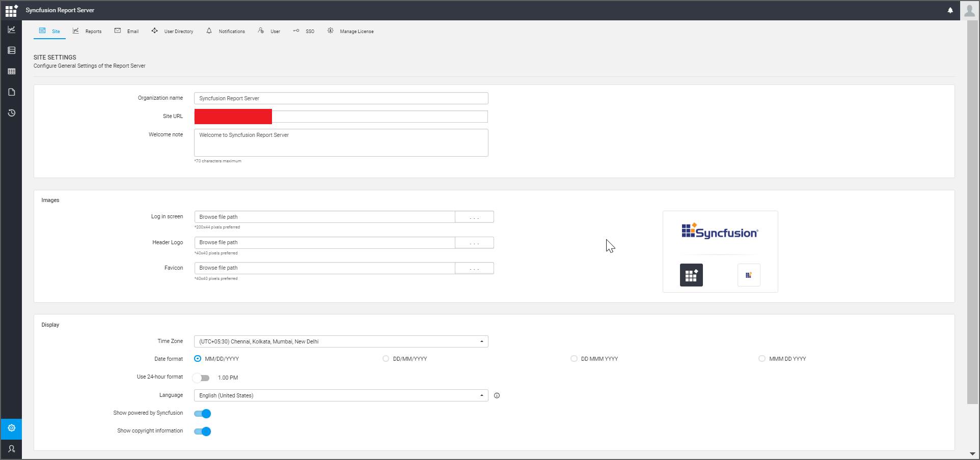Click the Reports tab chart icon
Screen dimensions: 980x460
pyautogui.click(x=75, y=31)
